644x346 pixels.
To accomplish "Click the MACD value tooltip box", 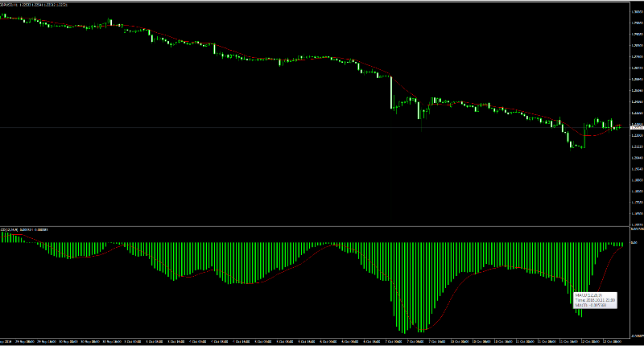I will point(595,300).
